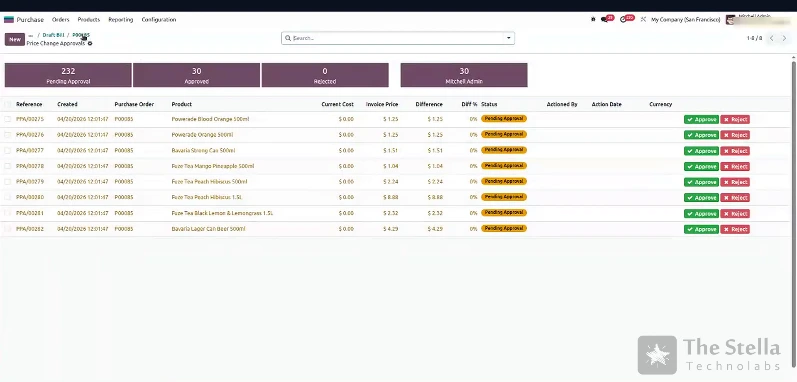The width and height of the screenshot is (797, 382).
Task: Go back to Draft Bill breadcrumb
Action: [x=53, y=36]
